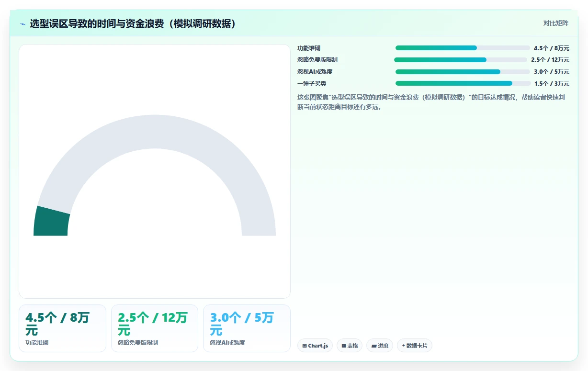Click the 忽视AI成熟度 row label in progress list
The width and height of the screenshot is (588, 371).
pyautogui.click(x=315, y=72)
